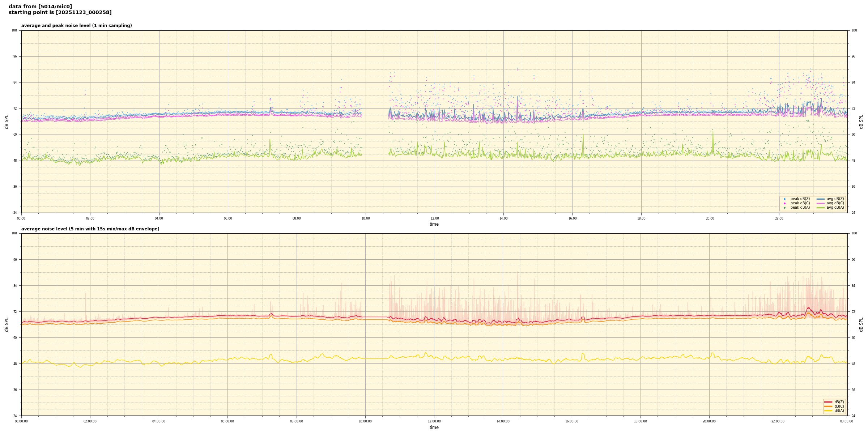
Task: Click the avg dB(Z) legend line
Action: (x=820, y=199)
